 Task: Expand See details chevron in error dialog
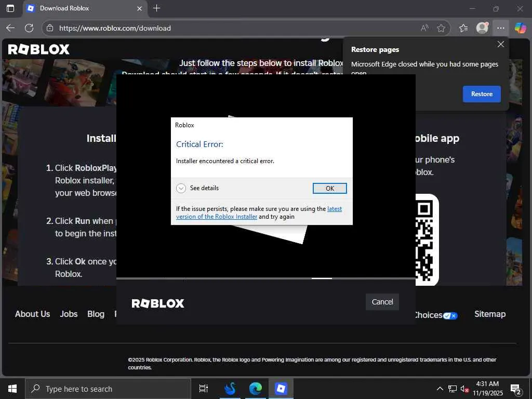[181, 188]
